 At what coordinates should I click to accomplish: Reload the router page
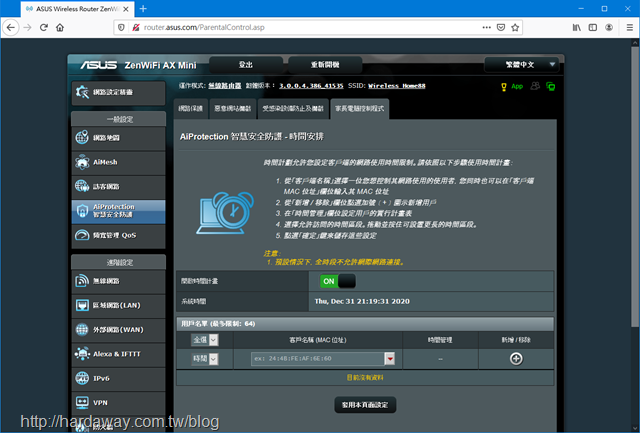tap(44, 27)
